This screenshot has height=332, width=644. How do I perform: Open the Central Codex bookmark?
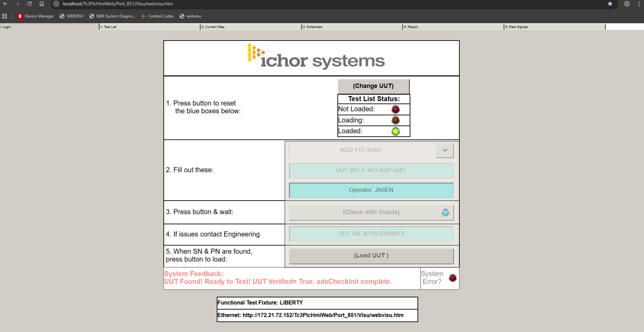click(x=158, y=16)
